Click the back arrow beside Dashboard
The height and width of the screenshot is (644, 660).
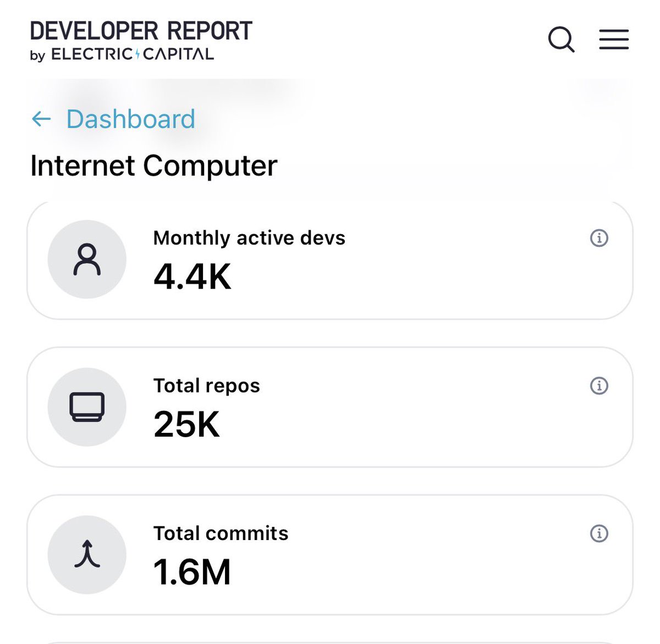(42, 119)
